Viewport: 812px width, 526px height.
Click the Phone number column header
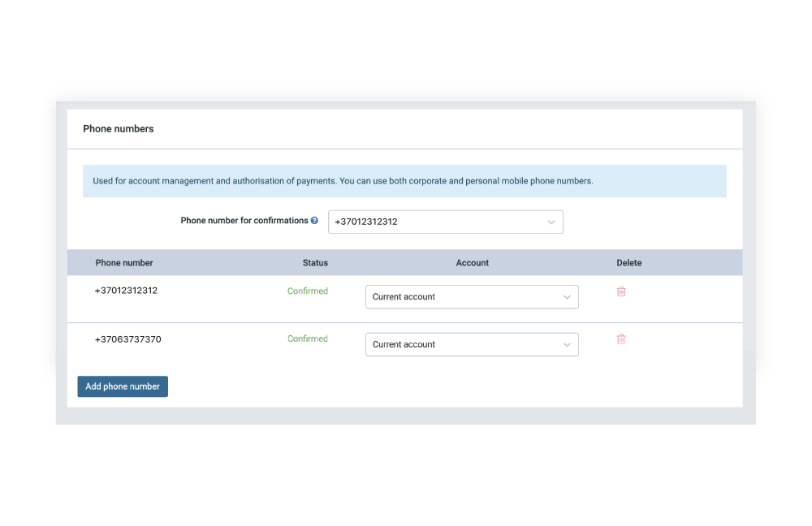(x=124, y=263)
